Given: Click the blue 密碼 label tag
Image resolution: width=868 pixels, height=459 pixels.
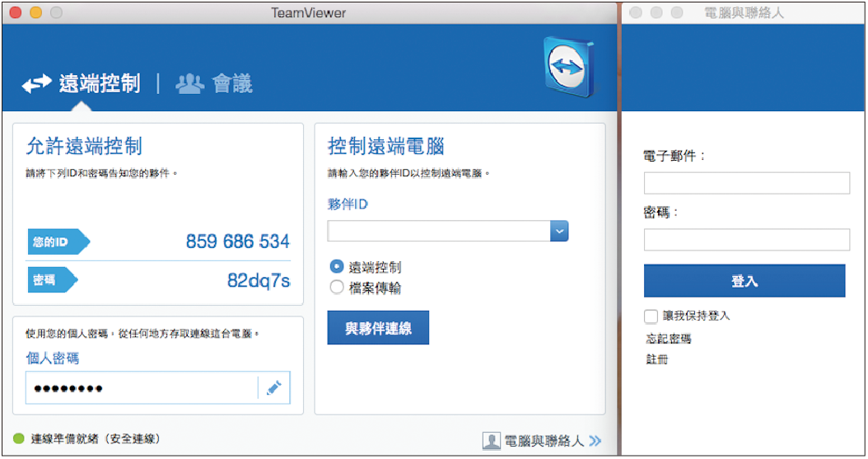Looking at the screenshot, I should [53, 279].
